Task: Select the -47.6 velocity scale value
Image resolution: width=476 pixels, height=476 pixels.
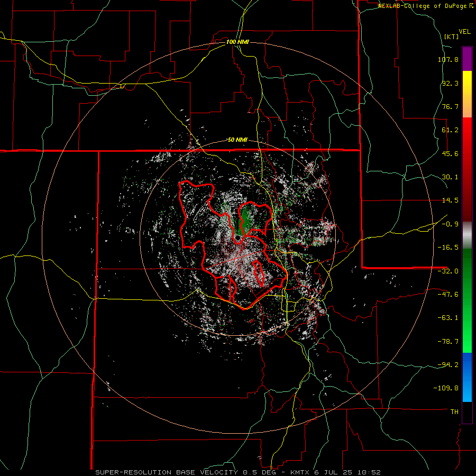Action: (448, 295)
